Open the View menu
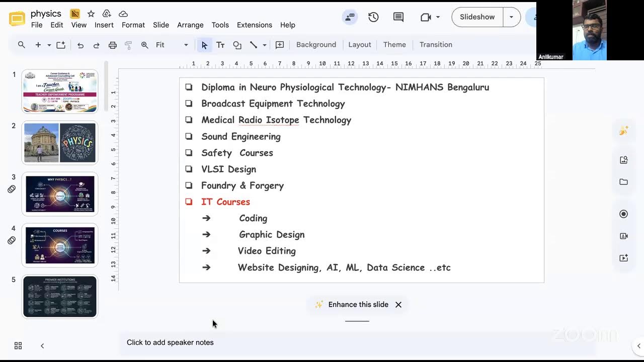 78,25
